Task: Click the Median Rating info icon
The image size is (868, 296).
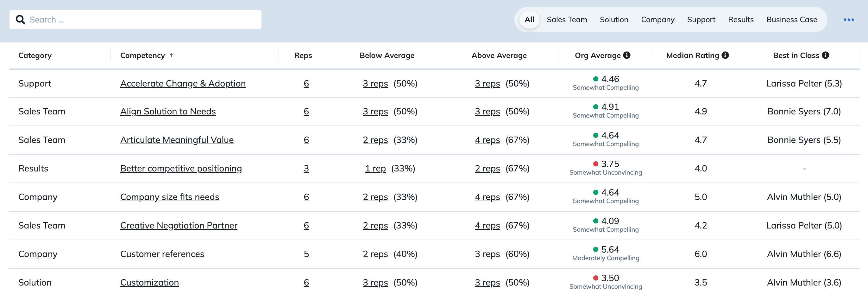Action: tap(725, 55)
